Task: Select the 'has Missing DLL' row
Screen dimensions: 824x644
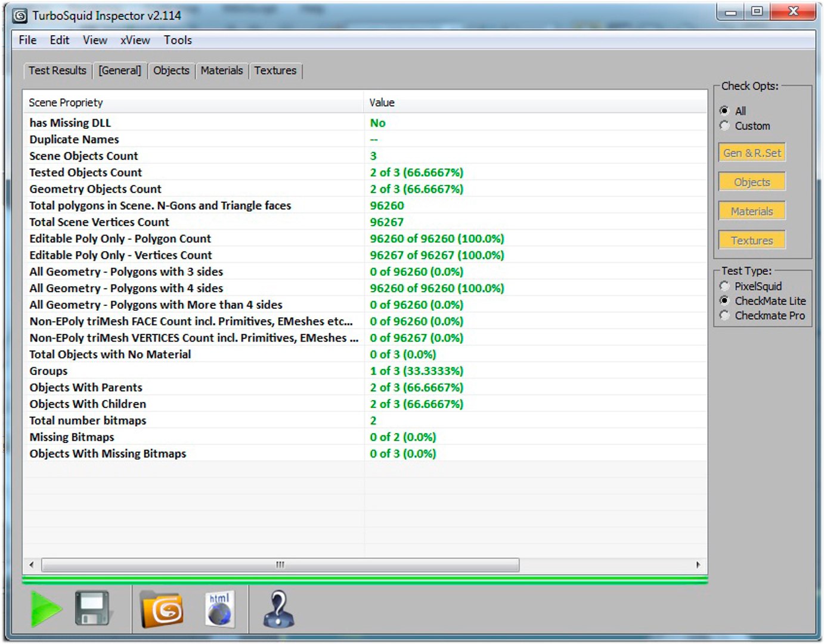Action: [x=365, y=123]
